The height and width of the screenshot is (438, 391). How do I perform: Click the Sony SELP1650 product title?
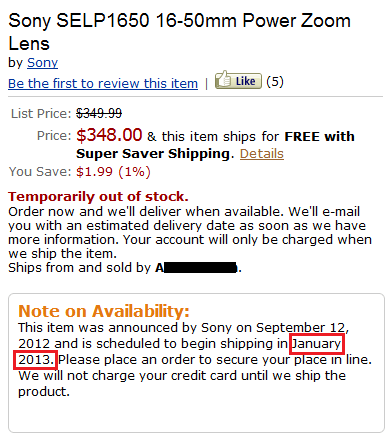179,32
